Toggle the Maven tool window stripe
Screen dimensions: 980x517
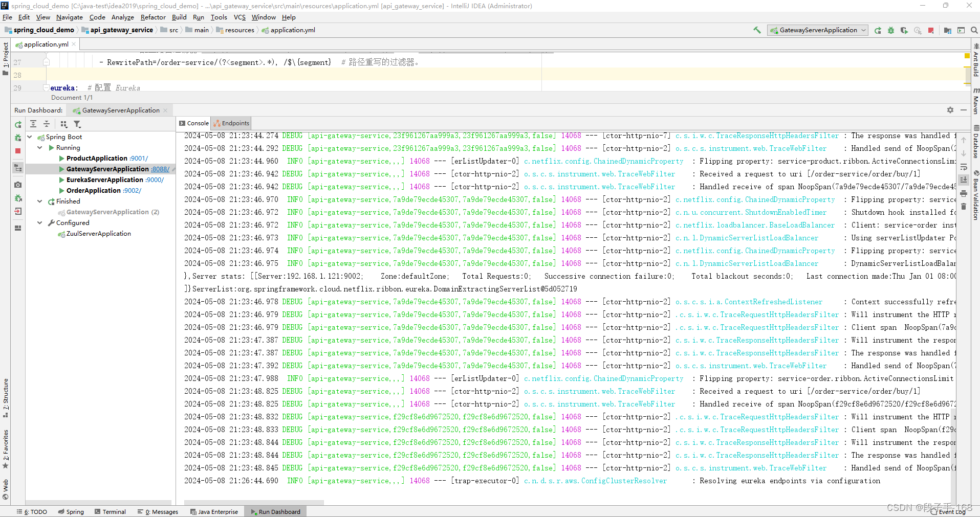976,101
